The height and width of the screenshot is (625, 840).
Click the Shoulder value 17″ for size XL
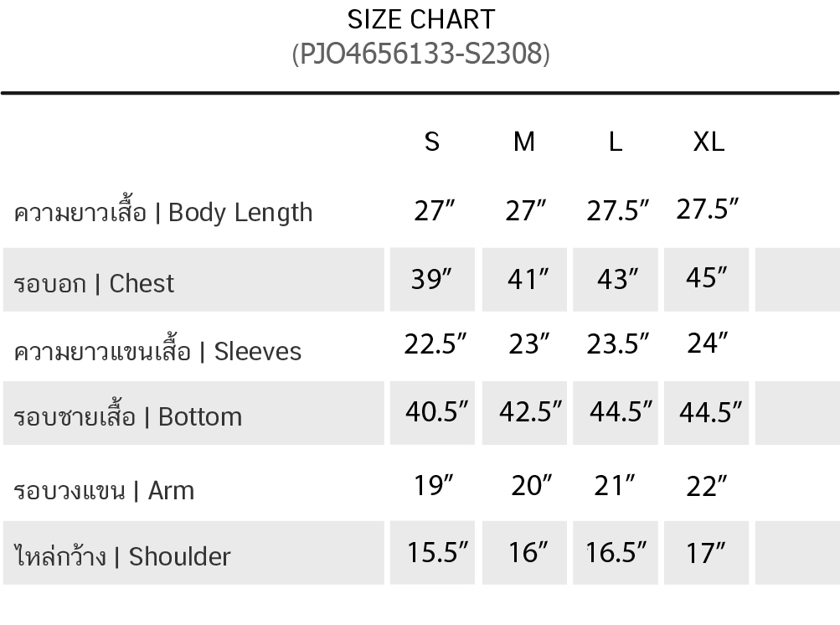tap(705, 552)
